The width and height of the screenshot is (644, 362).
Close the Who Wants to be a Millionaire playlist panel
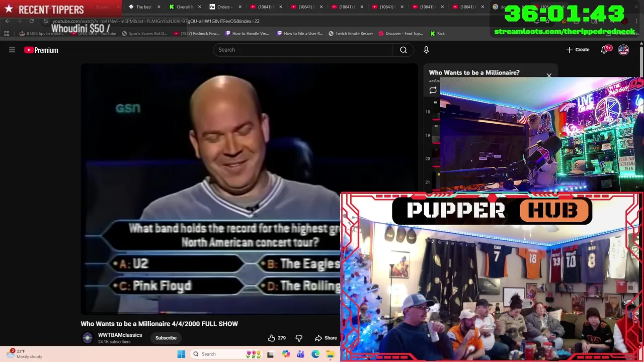(549, 76)
